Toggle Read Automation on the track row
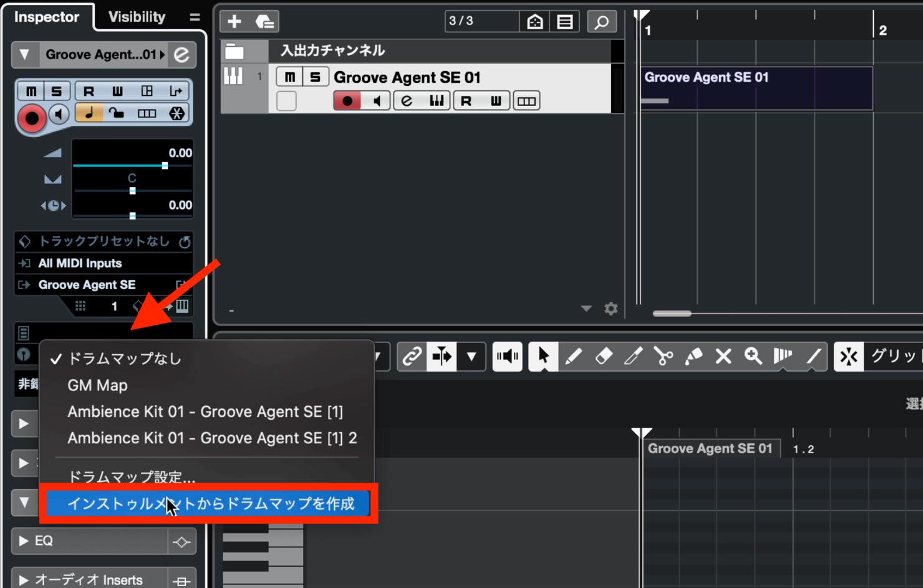The image size is (923, 588). point(466,100)
